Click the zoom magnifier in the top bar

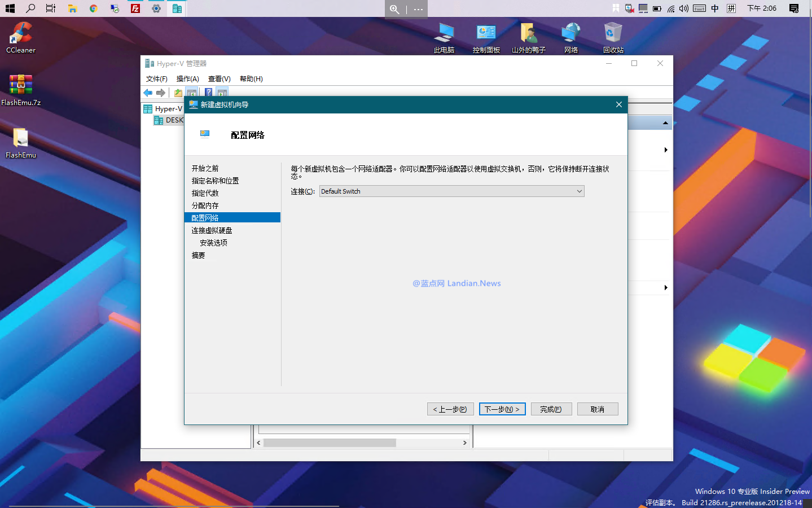(394, 9)
